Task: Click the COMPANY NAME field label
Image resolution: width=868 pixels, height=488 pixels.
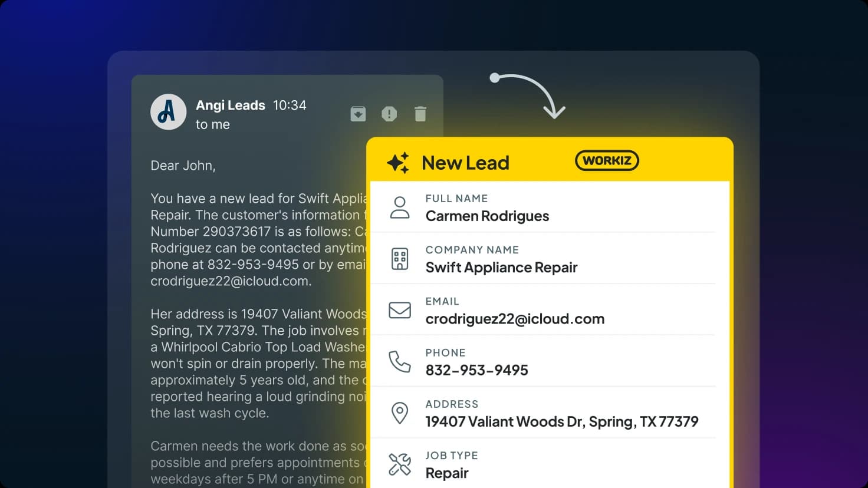Action: (472, 250)
